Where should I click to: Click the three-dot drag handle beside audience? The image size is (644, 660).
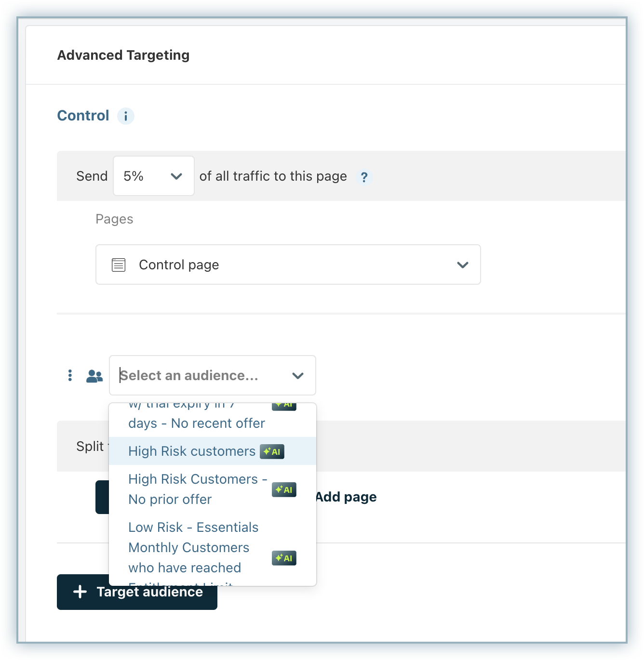click(x=70, y=375)
